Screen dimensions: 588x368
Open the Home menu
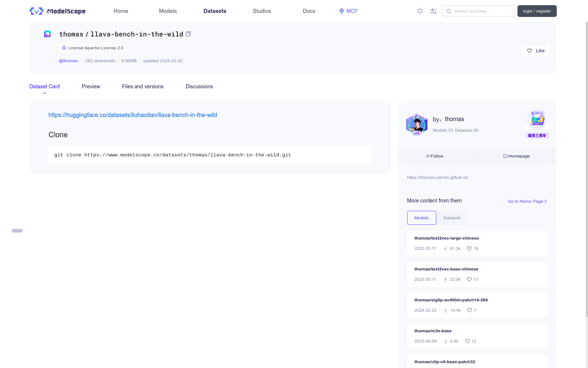coord(121,11)
